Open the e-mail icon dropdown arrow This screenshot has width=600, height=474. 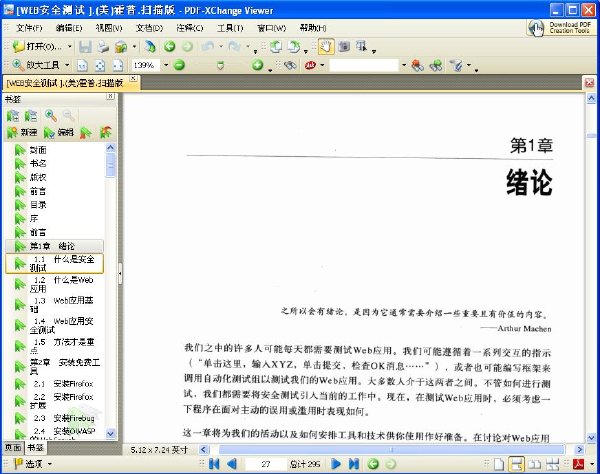point(134,46)
